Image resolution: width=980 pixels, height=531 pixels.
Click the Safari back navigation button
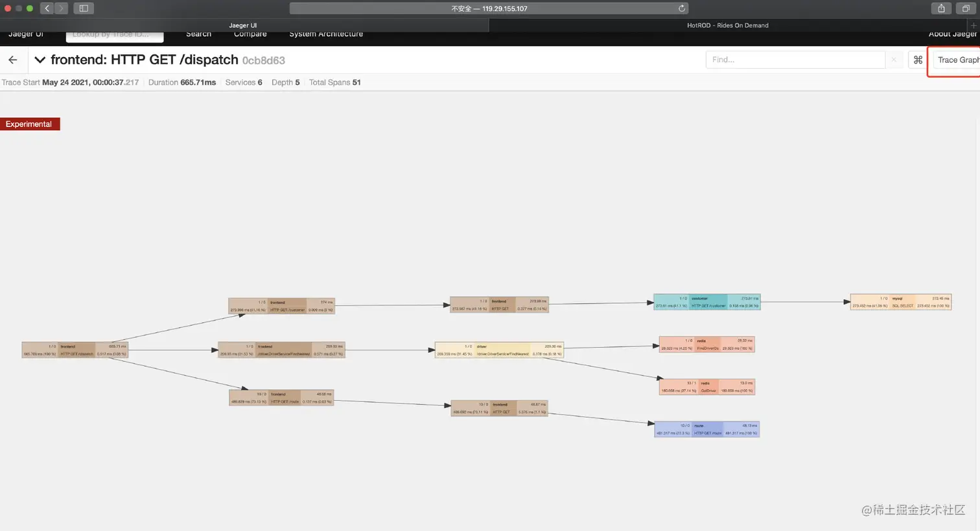click(47, 8)
